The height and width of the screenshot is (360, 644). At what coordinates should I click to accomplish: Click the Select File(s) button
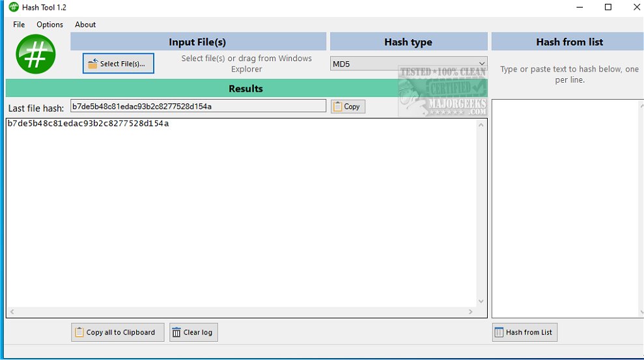[119, 64]
